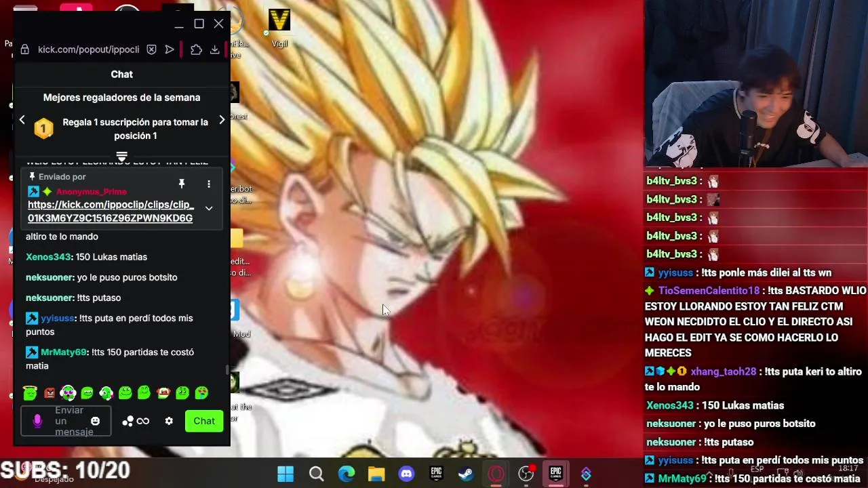This screenshot has width=868, height=488.
Task: Click username yyisuss in popup chat
Action: (x=57, y=318)
